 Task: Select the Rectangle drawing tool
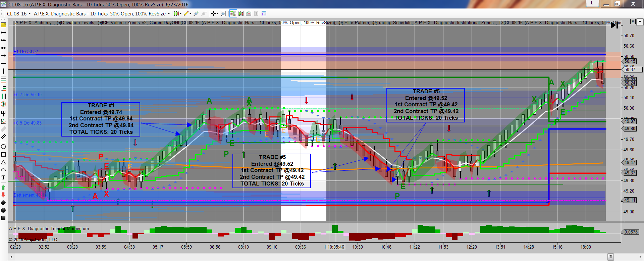pyautogui.click(x=3, y=154)
